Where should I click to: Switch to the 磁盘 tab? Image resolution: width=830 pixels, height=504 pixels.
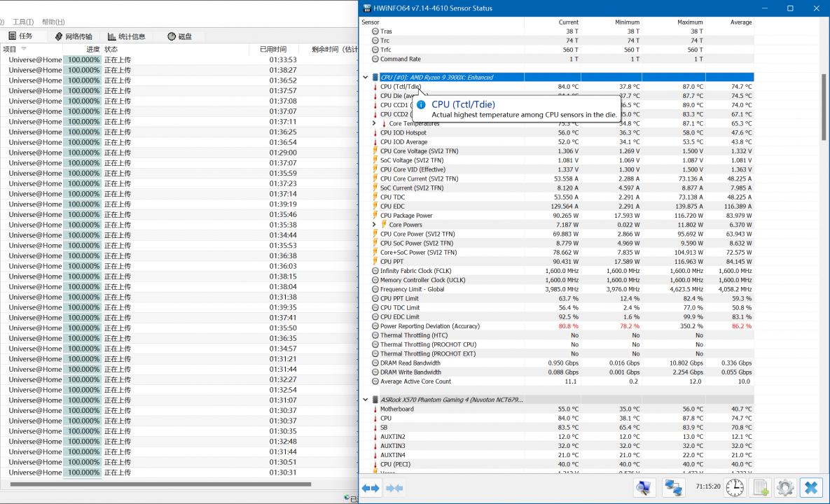coord(179,36)
